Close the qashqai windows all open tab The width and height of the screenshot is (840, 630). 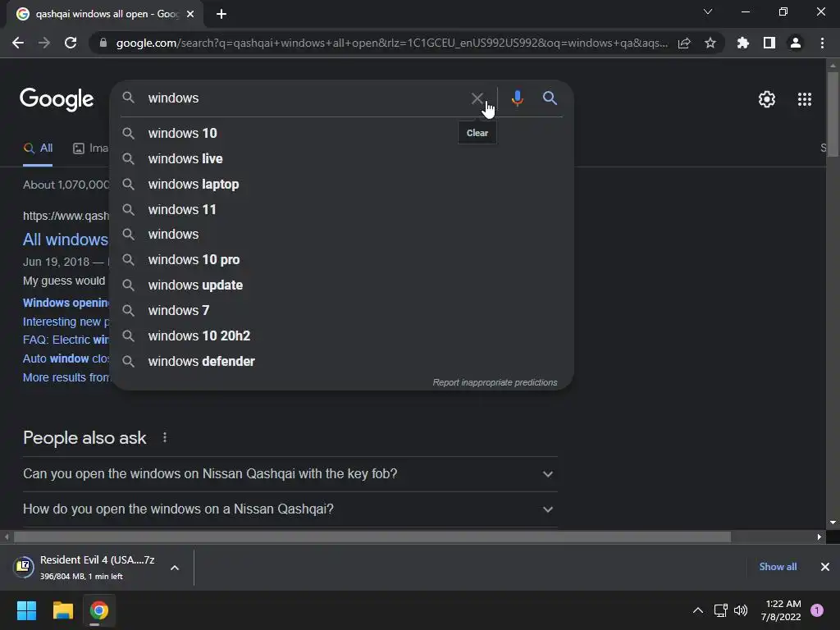[x=190, y=14]
